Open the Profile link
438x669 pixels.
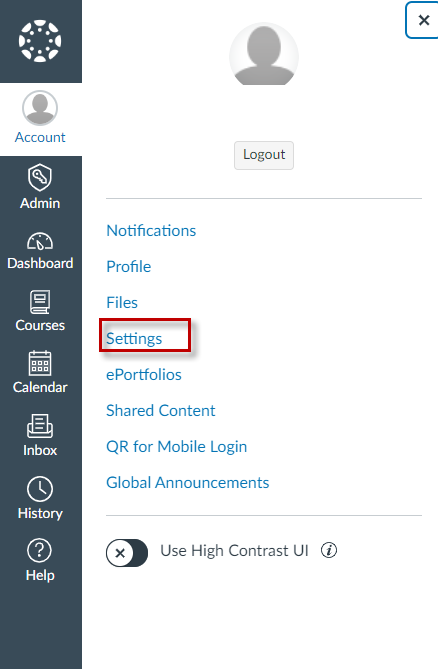pos(129,267)
